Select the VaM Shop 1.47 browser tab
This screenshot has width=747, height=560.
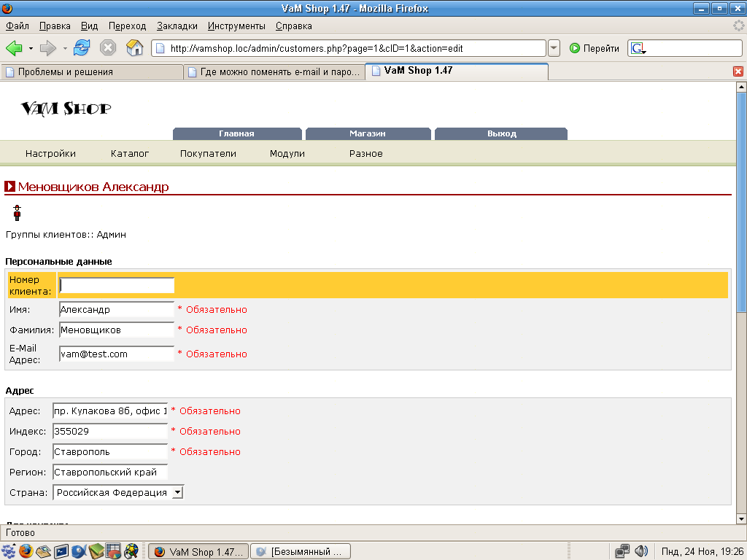[457, 71]
